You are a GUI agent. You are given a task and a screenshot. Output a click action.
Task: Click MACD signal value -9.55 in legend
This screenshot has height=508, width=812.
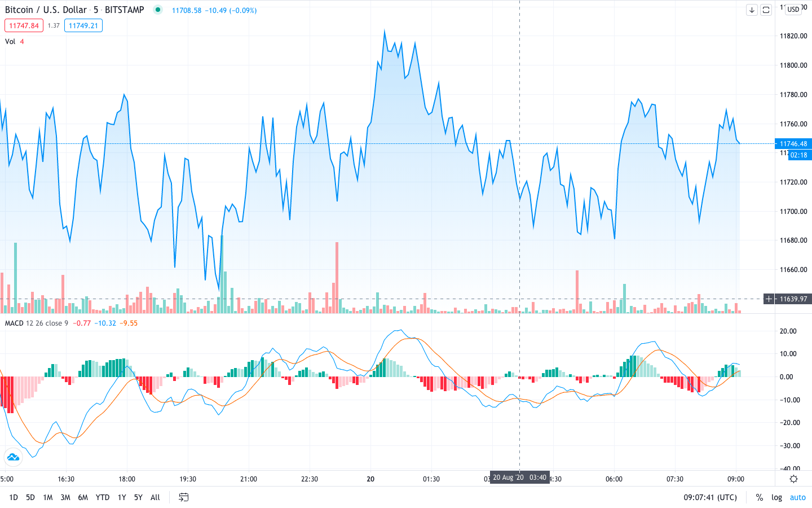pyautogui.click(x=129, y=323)
